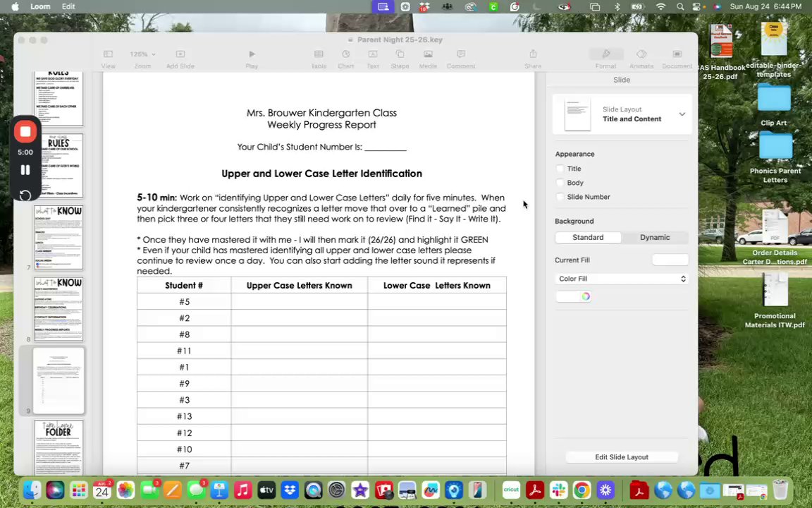Enable the Title checkbox
Image resolution: width=812 pixels, height=508 pixels.
click(x=560, y=169)
